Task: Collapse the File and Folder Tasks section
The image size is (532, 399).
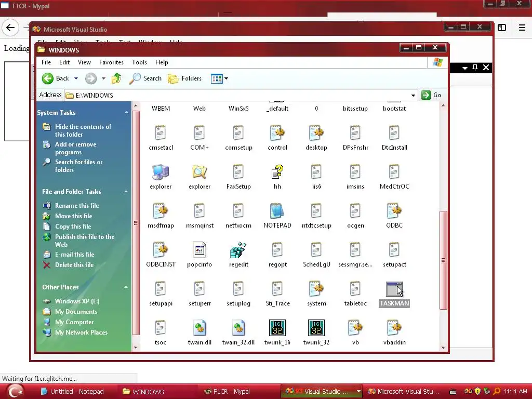Action: click(x=126, y=191)
